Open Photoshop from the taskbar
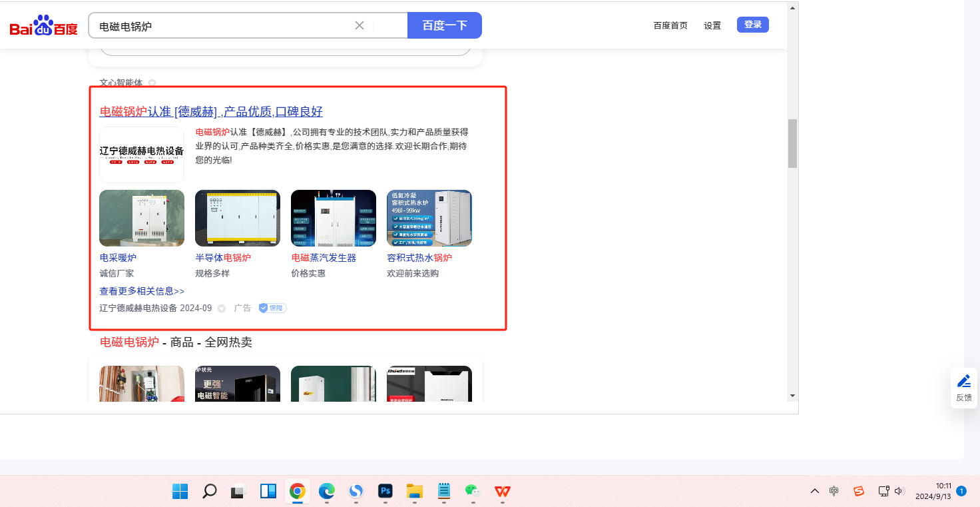The width and height of the screenshot is (980, 507). coord(385,492)
